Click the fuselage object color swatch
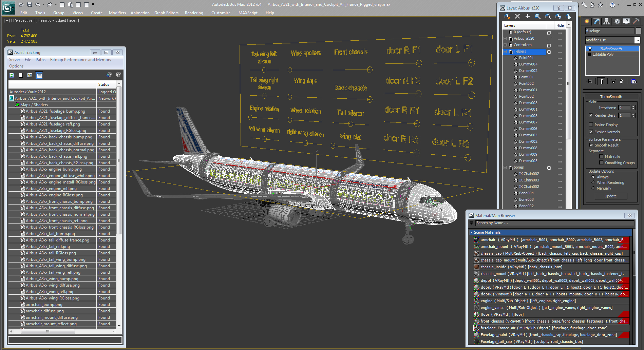Viewport: 644px width, 350px height. pyautogui.click(x=638, y=31)
